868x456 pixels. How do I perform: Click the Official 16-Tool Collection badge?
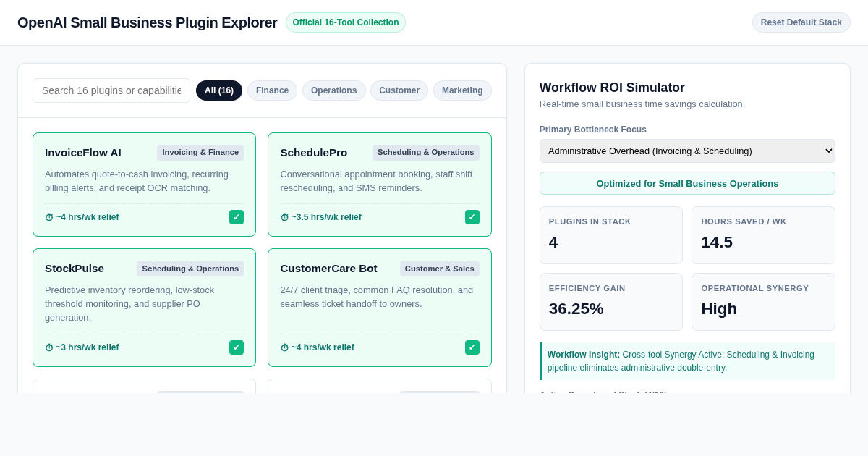[x=346, y=22]
